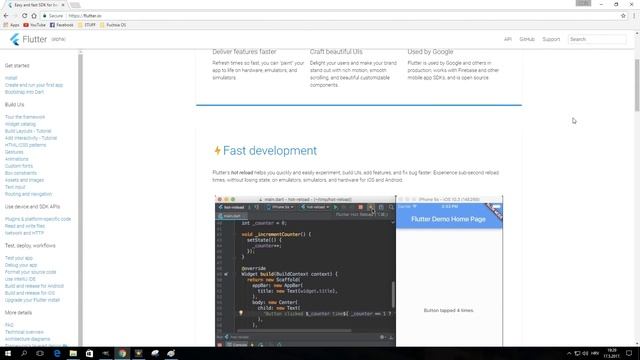Open the Architecture diagrams link
Image resolution: width=640 pixels, height=360 pixels.
tap(27, 339)
